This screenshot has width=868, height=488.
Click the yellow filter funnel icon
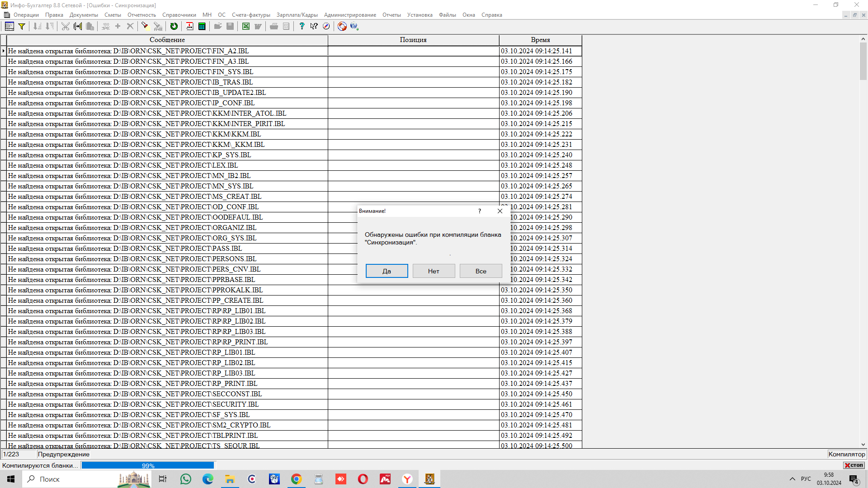(22, 26)
